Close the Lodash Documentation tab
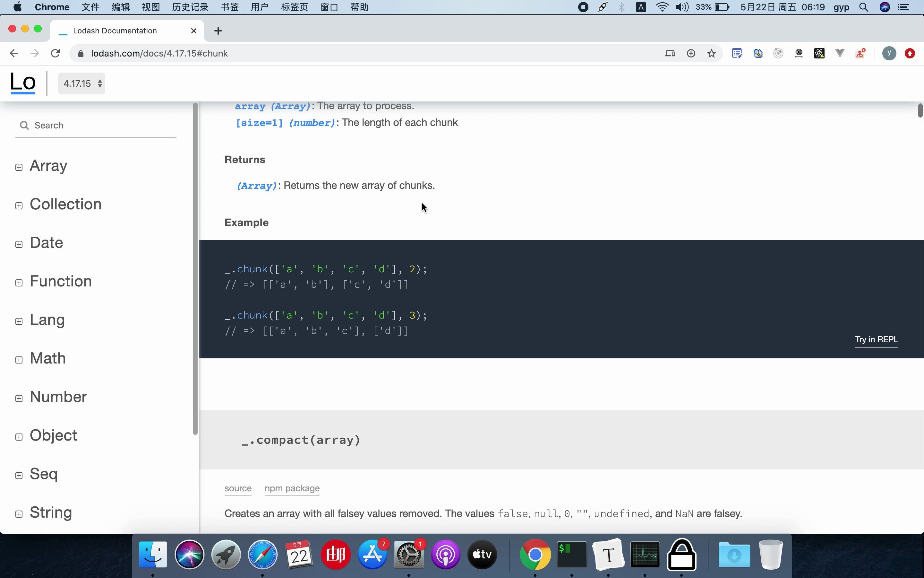Image resolution: width=924 pixels, height=578 pixels. click(193, 31)
